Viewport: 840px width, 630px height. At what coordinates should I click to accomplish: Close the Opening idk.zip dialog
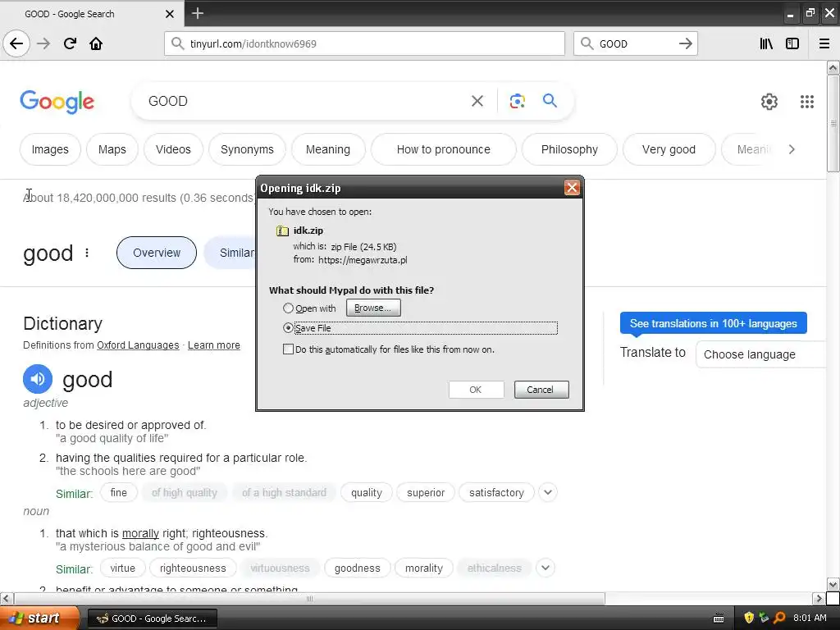(x=572, y=188)
